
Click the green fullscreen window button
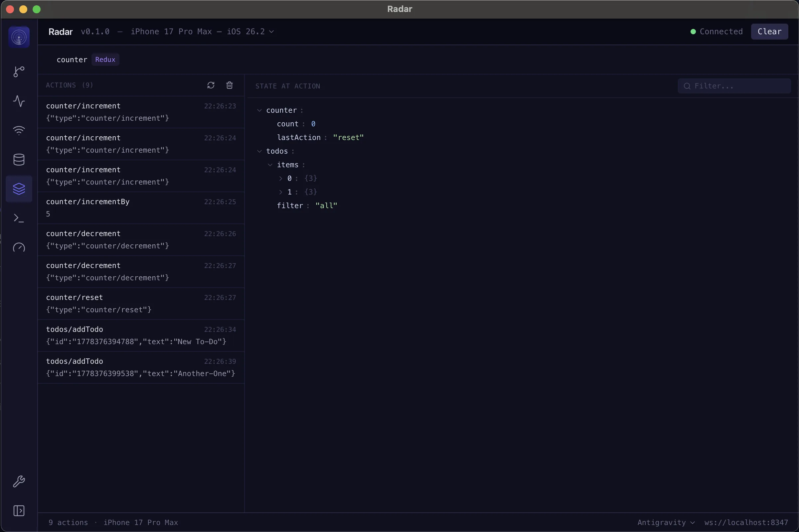pyautogui.click(x=37, y=9)
